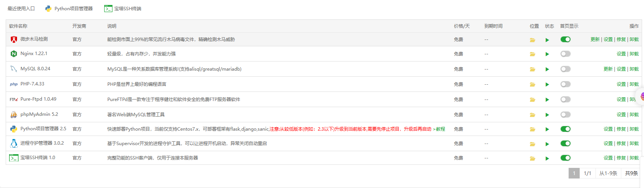Click the 微步木马检测 red shield icon
This screenshot has height=188, width=644.
coord(14,39)
